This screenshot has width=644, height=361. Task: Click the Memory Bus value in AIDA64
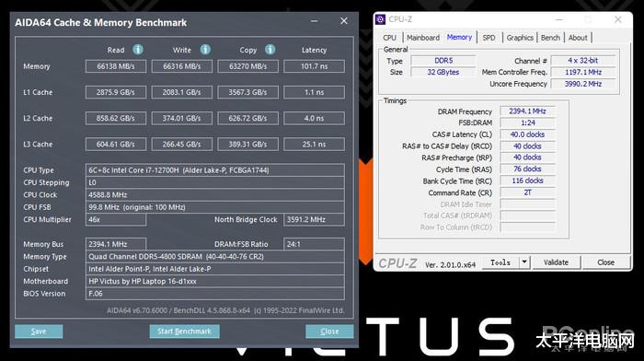click(x=116, y=244)
